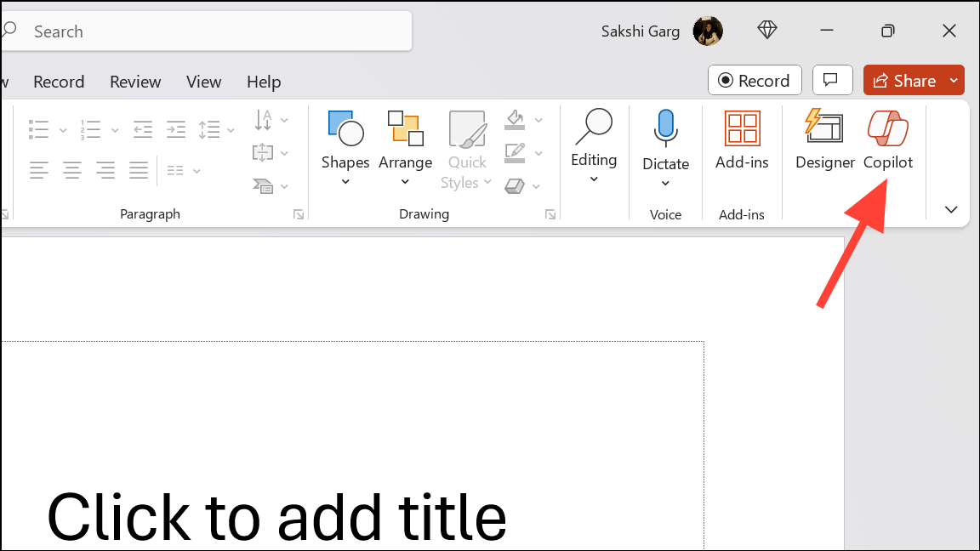Screen dimensions: 980x551
Task: Open Shape Fill color options
Action: tap(514, 119)
